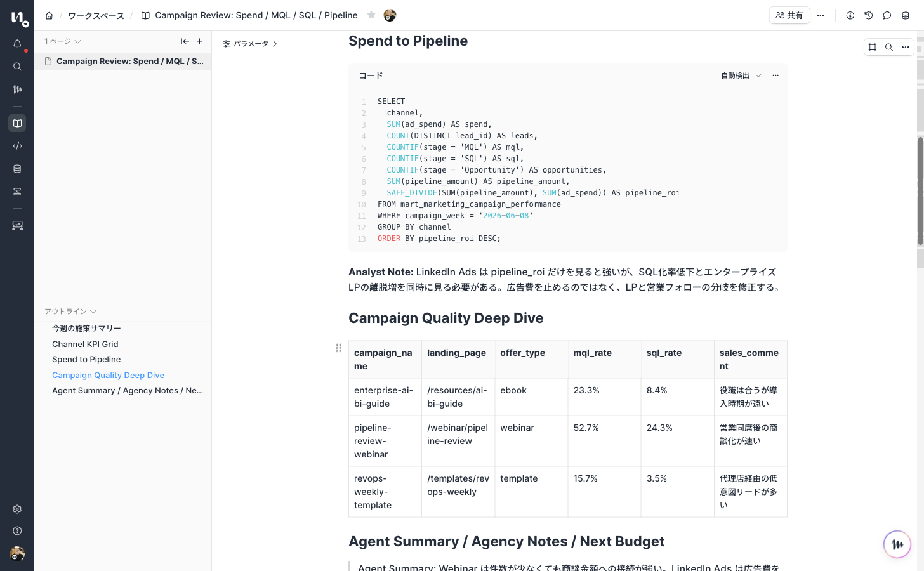Open comments bubble icon in top bar

pos(887,15)
